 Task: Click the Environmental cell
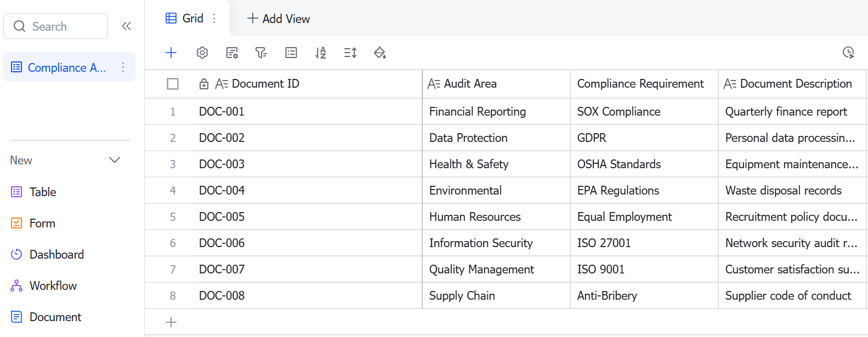(x=496, y=191)
